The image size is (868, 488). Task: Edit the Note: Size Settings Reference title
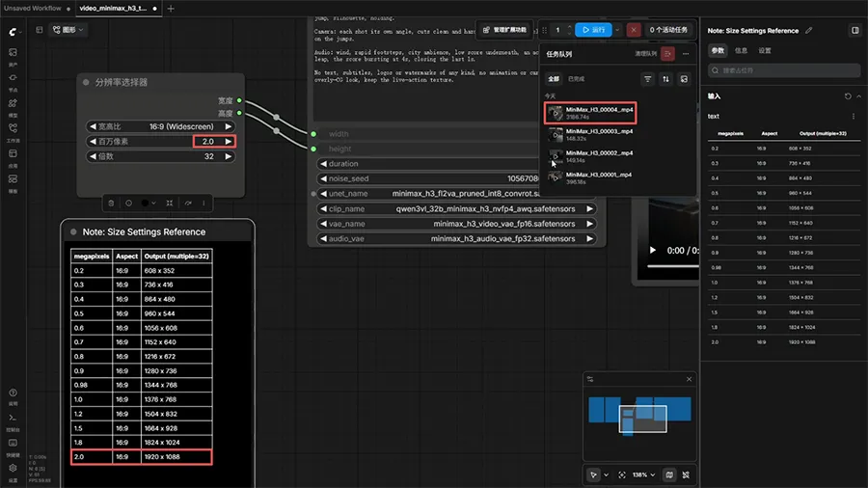coord(809,31)
